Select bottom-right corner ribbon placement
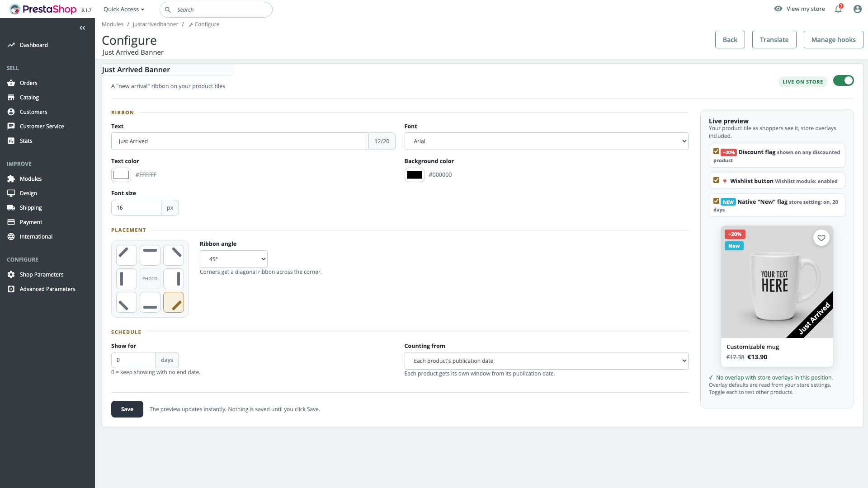Viewport: 868px width, 488px height. pyautogui.click(x=174, y=302)
